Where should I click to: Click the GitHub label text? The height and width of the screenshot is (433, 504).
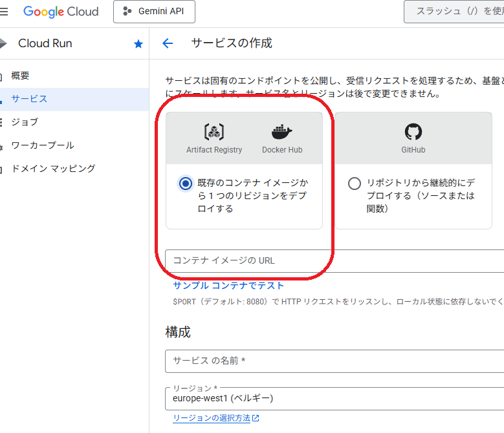tap(413, 150)
